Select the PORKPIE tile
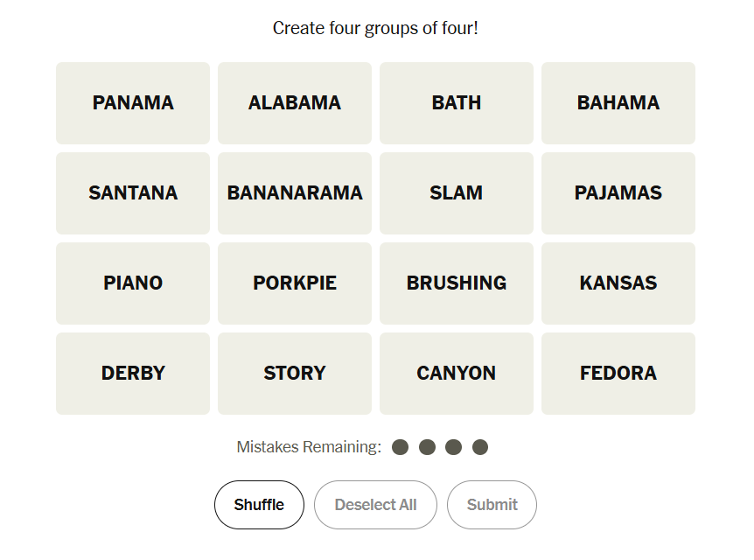This screenshot has height=560, width=754. tap(295, 283)
